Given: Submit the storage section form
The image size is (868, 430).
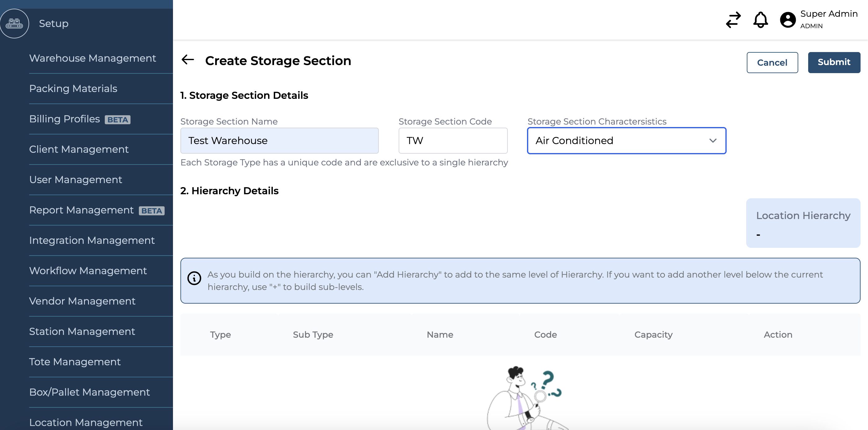Looking at the screenshot, I should (x=834, y=62).
